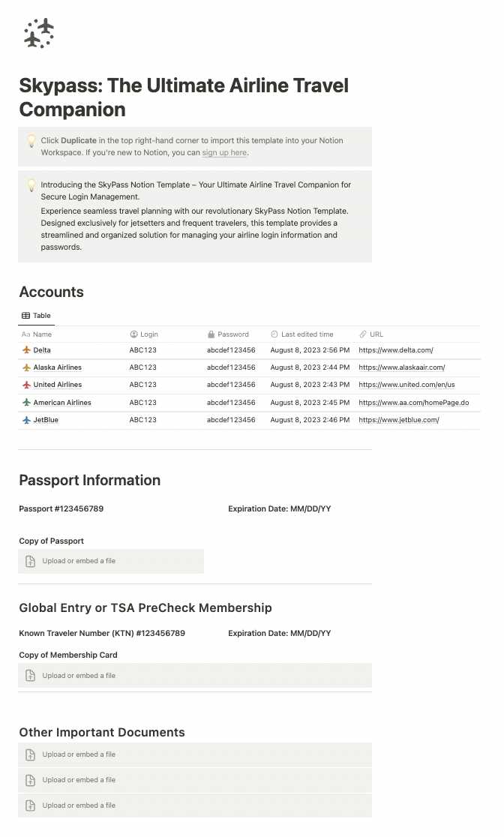This screenshot has width=504, height=837.
Task: Click the JetBlue blue airplane icon
Action: (x=26, y=420)
